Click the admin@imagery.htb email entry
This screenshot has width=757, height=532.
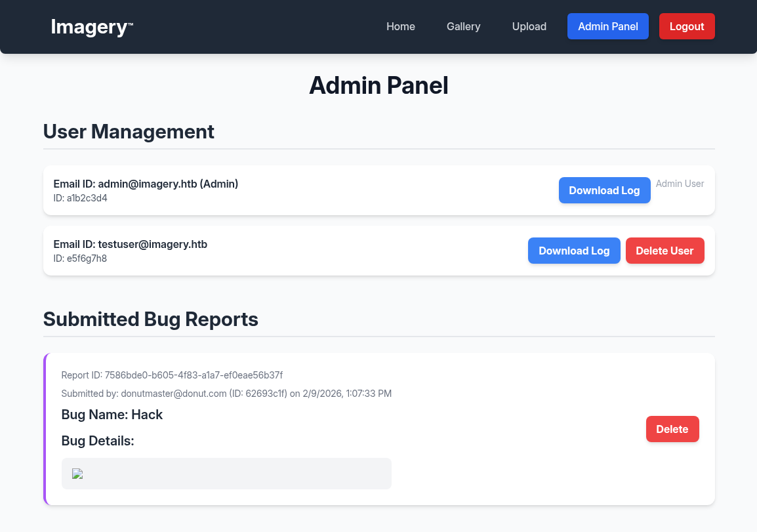point(146,184)
